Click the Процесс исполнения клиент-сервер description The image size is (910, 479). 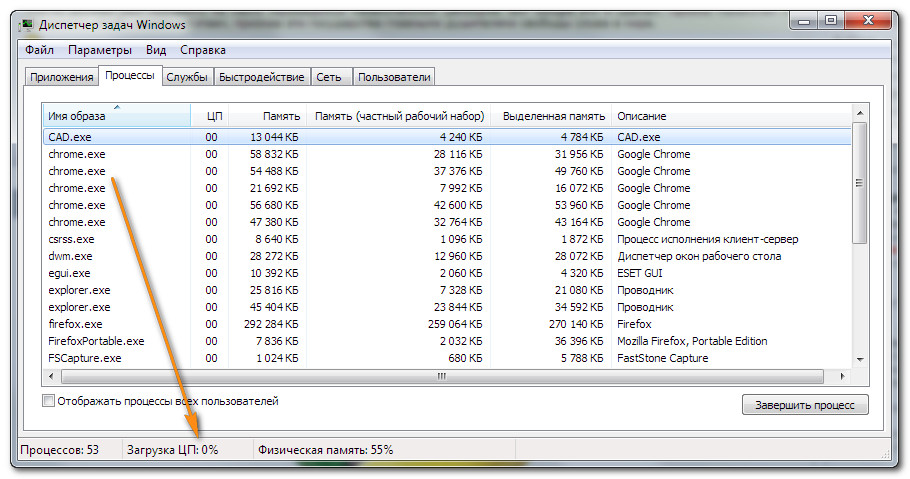[x=707, y=239]
